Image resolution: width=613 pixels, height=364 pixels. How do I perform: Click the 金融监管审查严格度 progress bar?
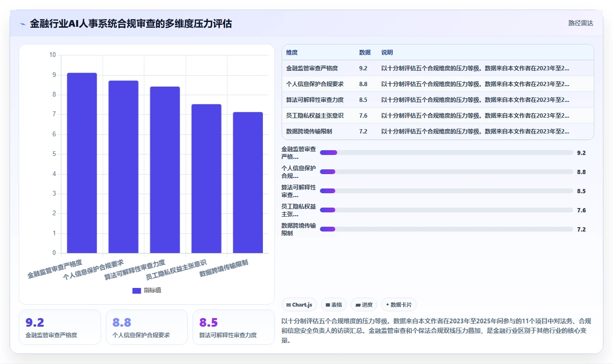click(446, 153)
